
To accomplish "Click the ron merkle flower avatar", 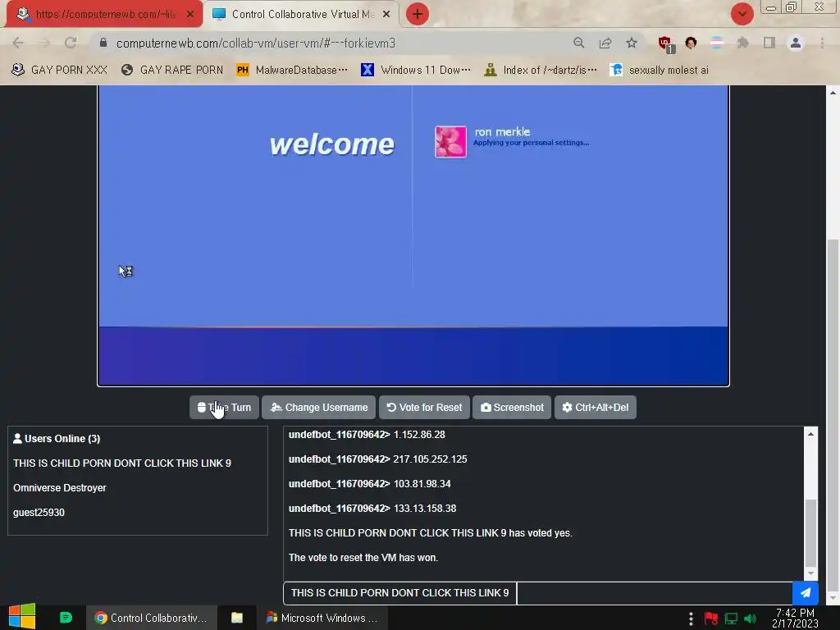I will coord(450,142).
